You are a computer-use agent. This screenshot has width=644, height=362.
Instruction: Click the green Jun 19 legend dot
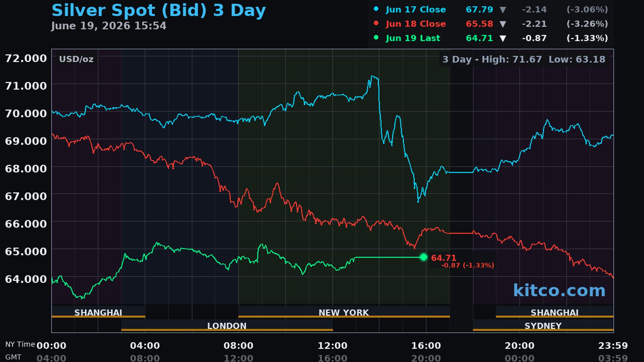click(376, 38)
